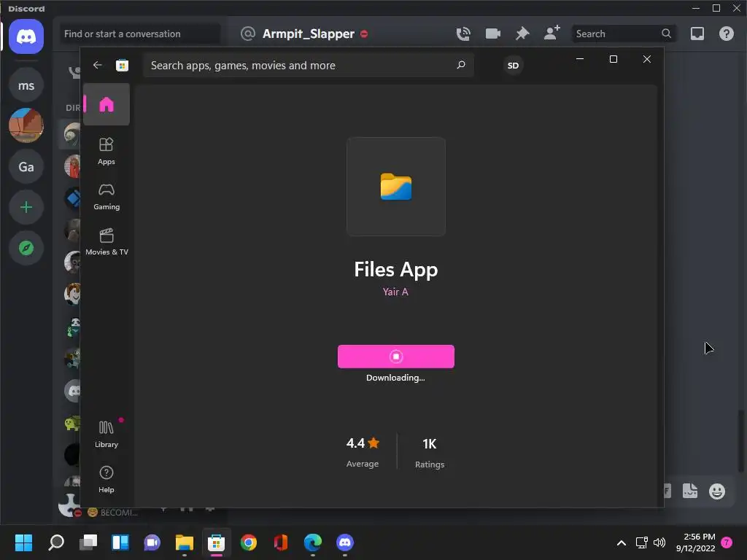Image resolution: width=747 pixels, height=560 pixels.
Task: Switch to Apps section
Action: coord(107,152)
